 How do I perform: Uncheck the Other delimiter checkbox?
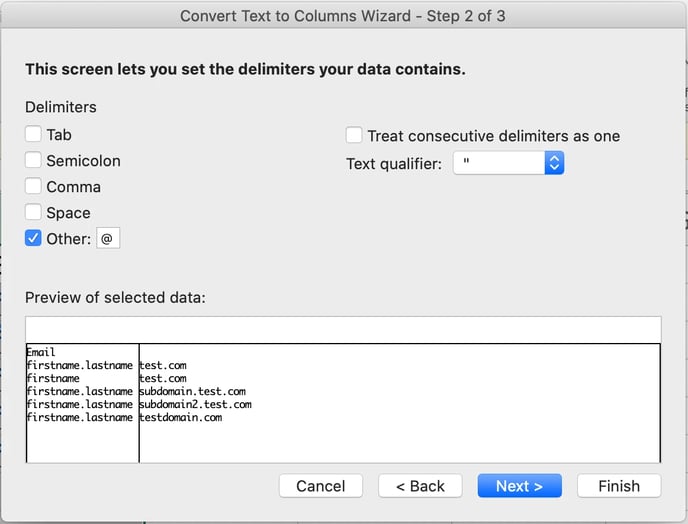tap(33, 238)
